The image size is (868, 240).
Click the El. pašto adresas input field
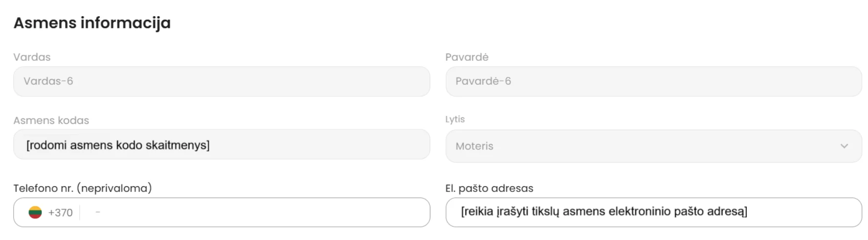[653, 212]
